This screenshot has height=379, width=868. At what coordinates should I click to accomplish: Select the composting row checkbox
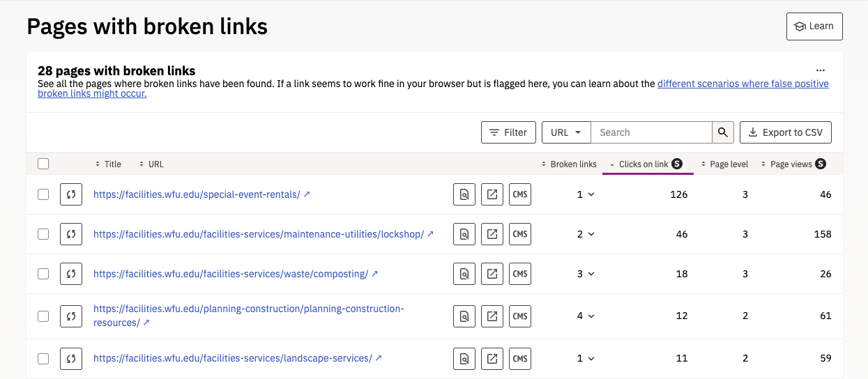click(x=43, y=274)
